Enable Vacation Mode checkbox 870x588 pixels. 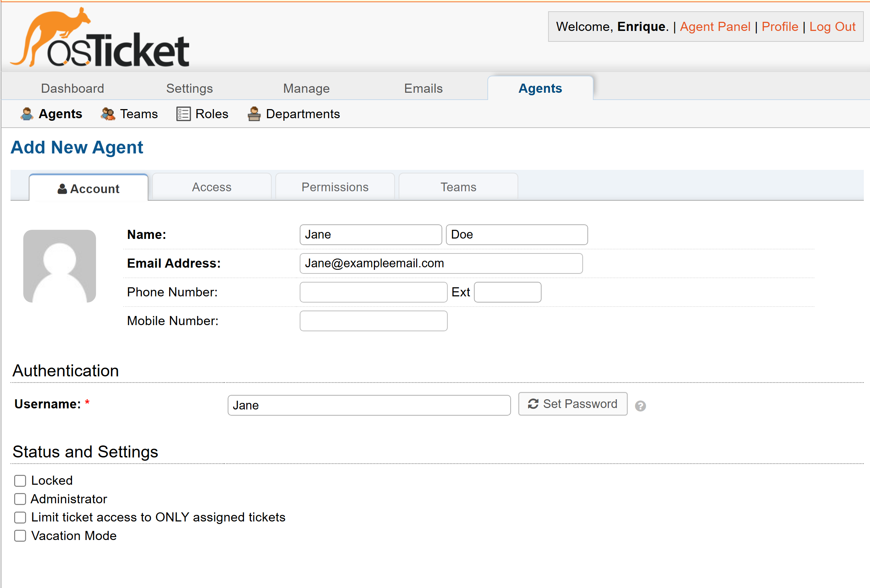(20, 536)
